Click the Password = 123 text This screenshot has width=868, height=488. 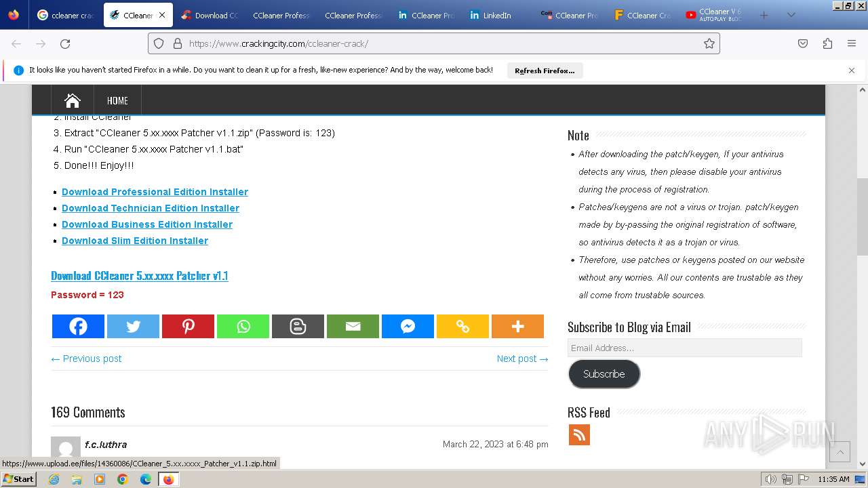click(x=87, y=295)
